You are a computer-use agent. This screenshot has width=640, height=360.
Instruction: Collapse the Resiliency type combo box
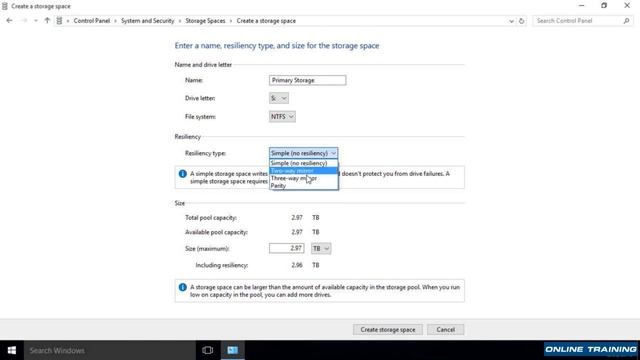click(x=303, y=153)
